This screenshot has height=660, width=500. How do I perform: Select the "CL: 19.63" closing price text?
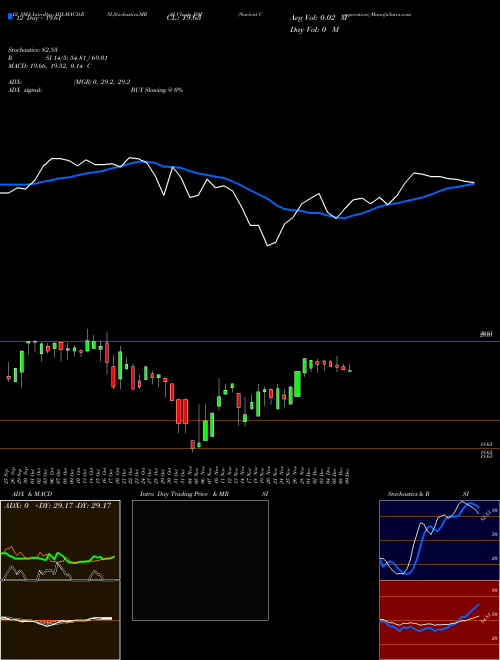(184, 18)
